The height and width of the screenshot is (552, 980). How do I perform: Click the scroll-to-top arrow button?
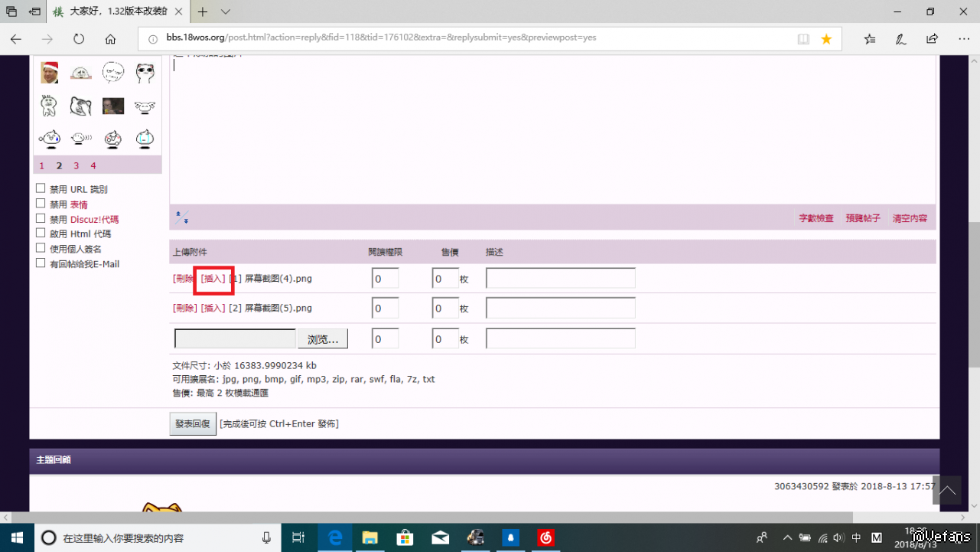[x=947, y=491]
